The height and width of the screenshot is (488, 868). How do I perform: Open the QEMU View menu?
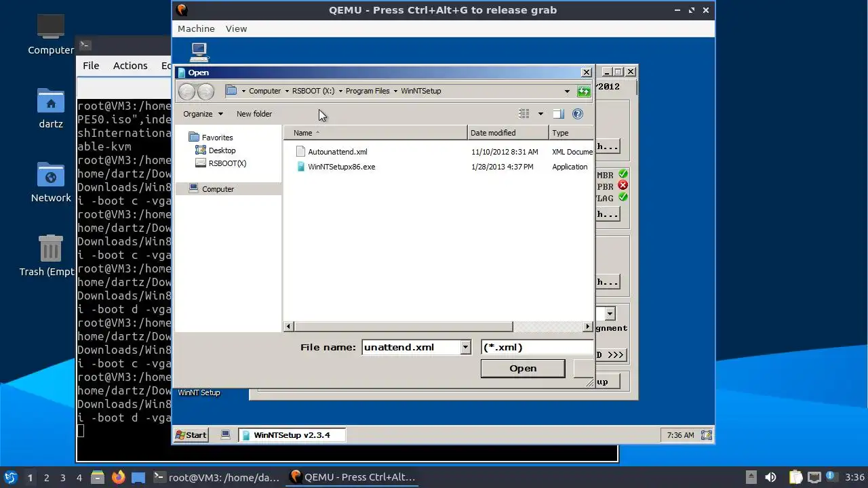click(x=236, y=28)
